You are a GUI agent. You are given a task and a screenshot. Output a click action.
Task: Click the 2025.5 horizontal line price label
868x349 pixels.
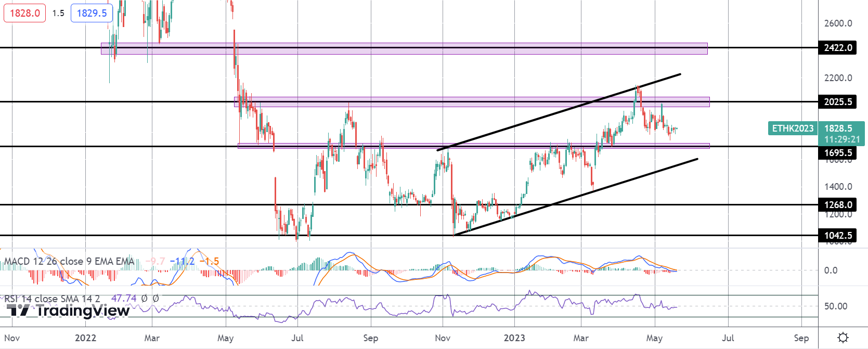pos(838,102)
